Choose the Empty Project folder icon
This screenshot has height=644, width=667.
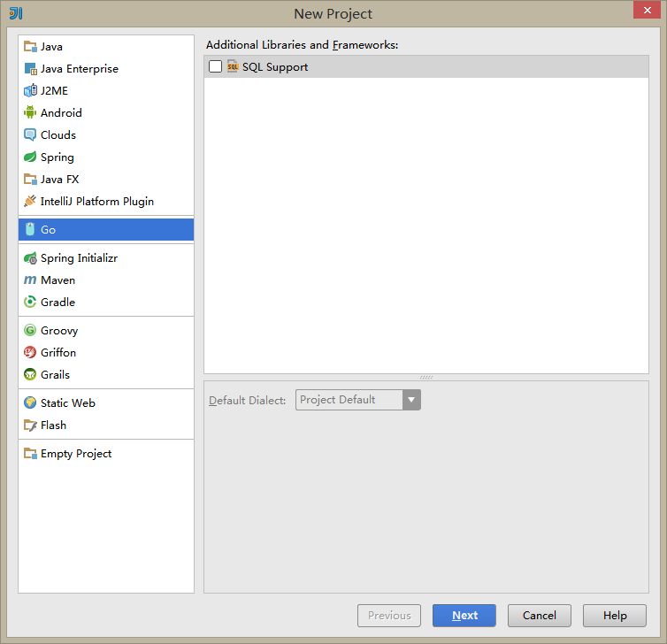point(30,454)
